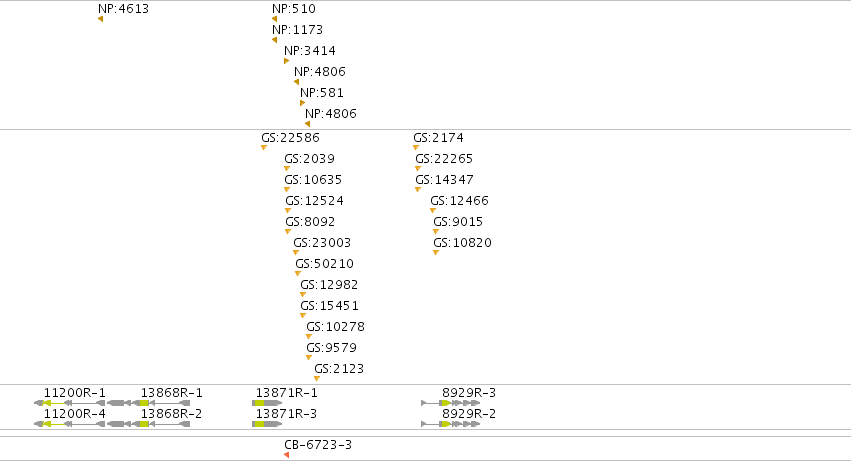Select the 13871R-1 gene model glyph
Viewport: 851px width, 461px height.
point(267,403)
